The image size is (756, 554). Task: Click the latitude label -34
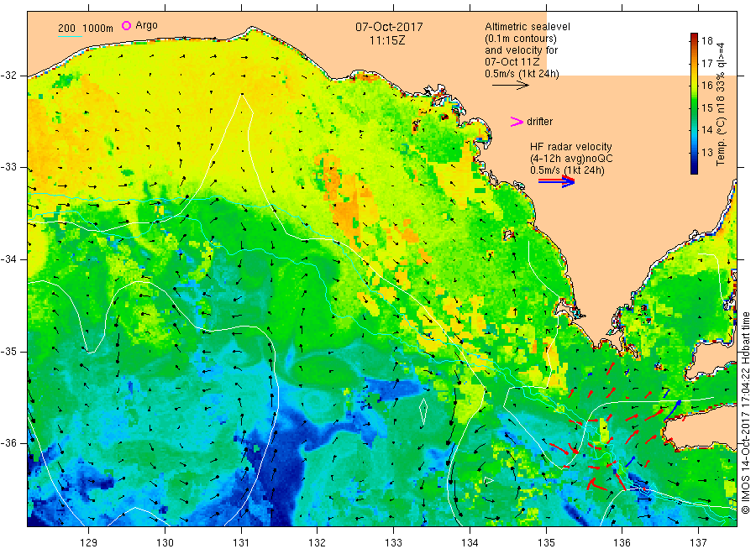pyautogui.click(x=8, y=259)
